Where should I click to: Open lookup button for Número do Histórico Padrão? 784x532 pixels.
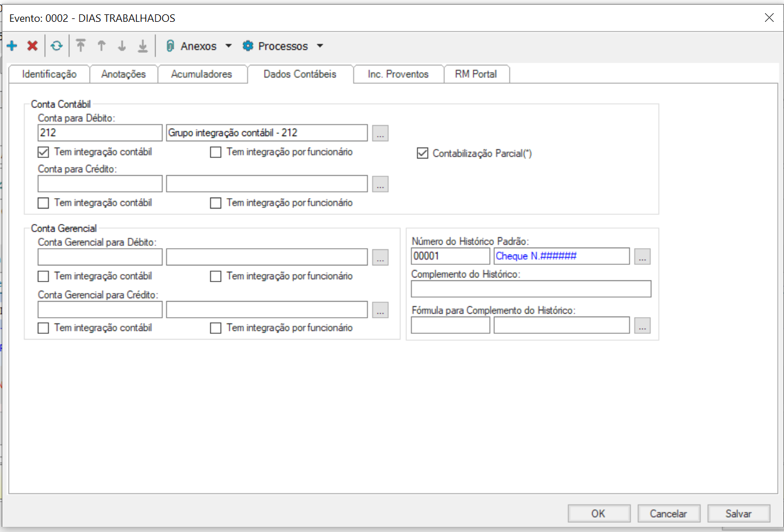coord(643,256)
